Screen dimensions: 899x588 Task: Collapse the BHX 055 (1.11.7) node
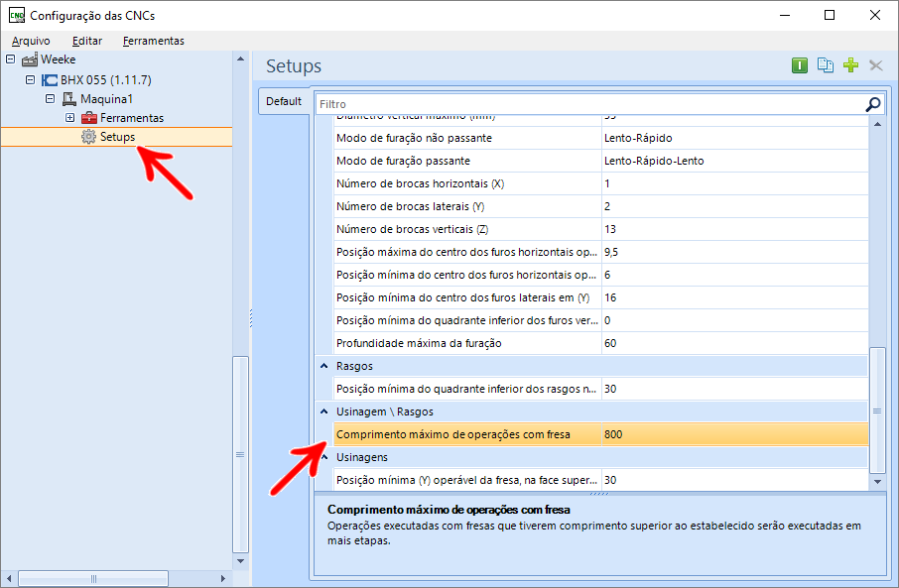click(31, 79)
